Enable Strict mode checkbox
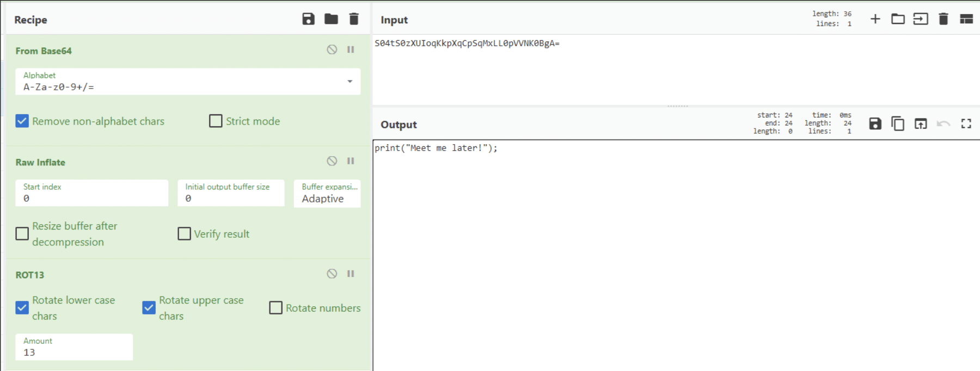 point(216,121)
